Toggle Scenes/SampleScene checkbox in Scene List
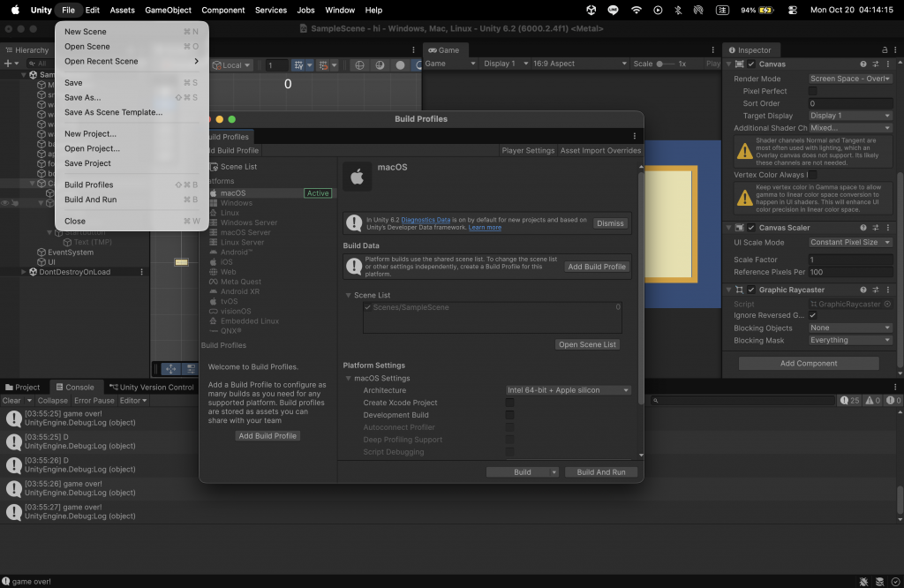 368,307
